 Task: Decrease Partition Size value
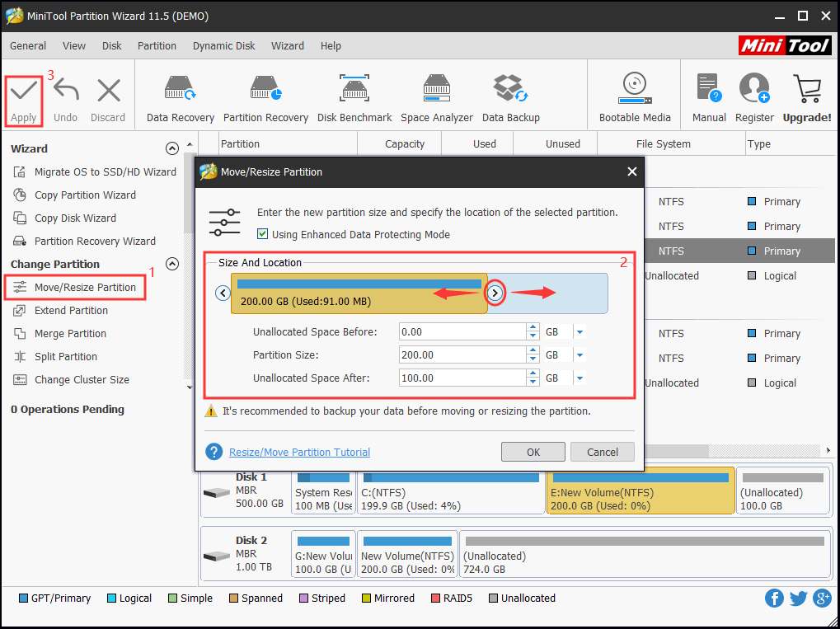tap(533, 359)
